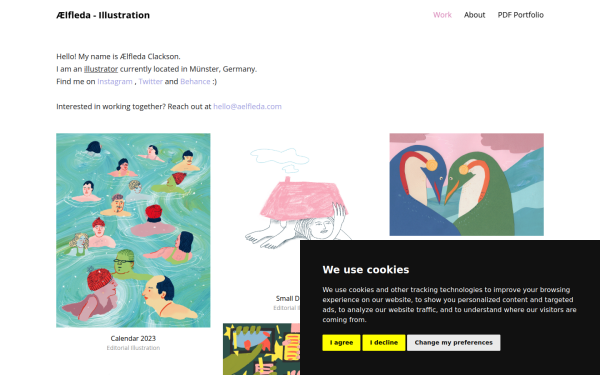
Task: Open the Instagram profile link
Action: click(x=115, y=82)
